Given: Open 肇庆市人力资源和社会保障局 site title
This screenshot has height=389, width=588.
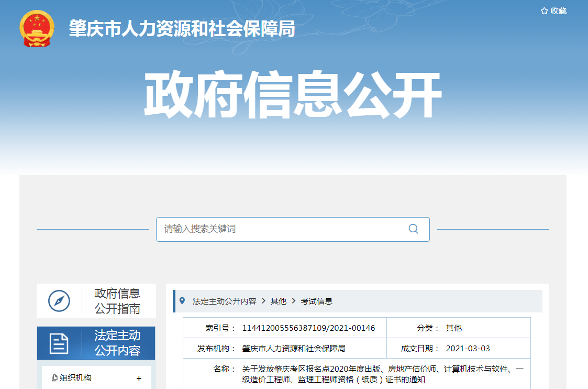Looking at the screenshot, I should (182, 29).
